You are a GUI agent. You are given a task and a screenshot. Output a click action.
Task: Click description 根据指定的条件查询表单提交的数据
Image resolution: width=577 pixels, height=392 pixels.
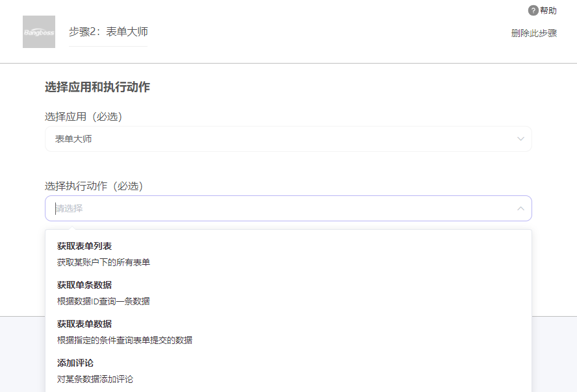[x=125, y=340]
